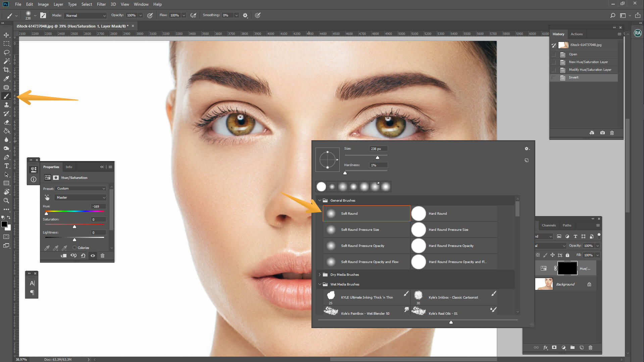Collapse the General Brushes folder

(320, 200)
